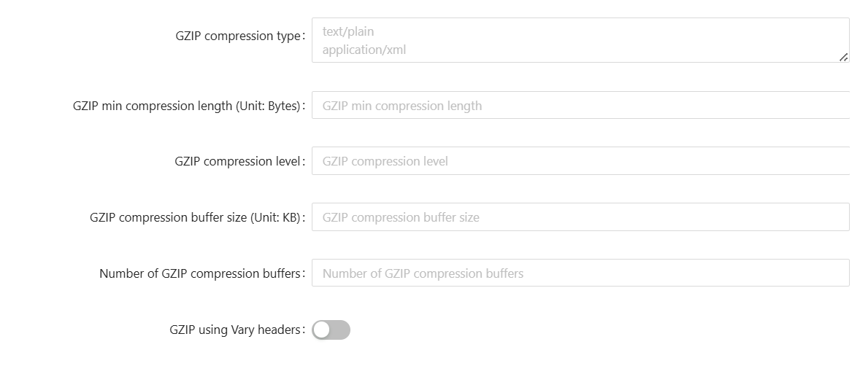This screenshot has height=366, width=868.
Task: Focus the GZIP compression level input
Action: click(580, 161)
